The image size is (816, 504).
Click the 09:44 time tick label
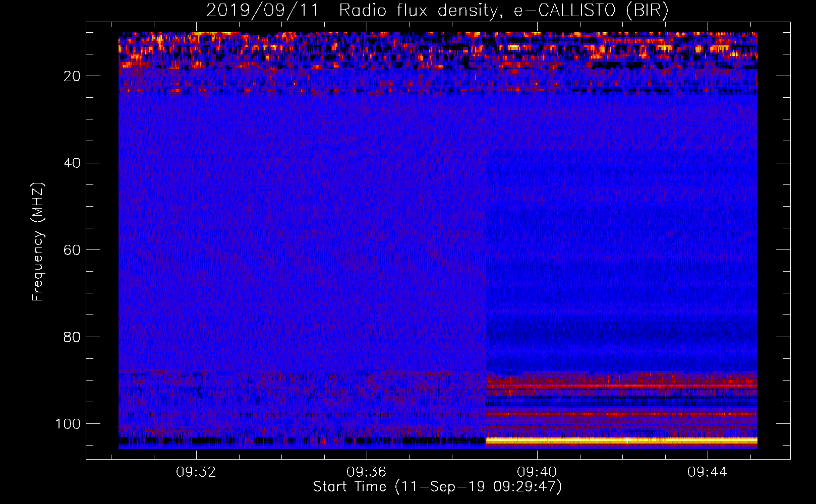tap(707, 472)
